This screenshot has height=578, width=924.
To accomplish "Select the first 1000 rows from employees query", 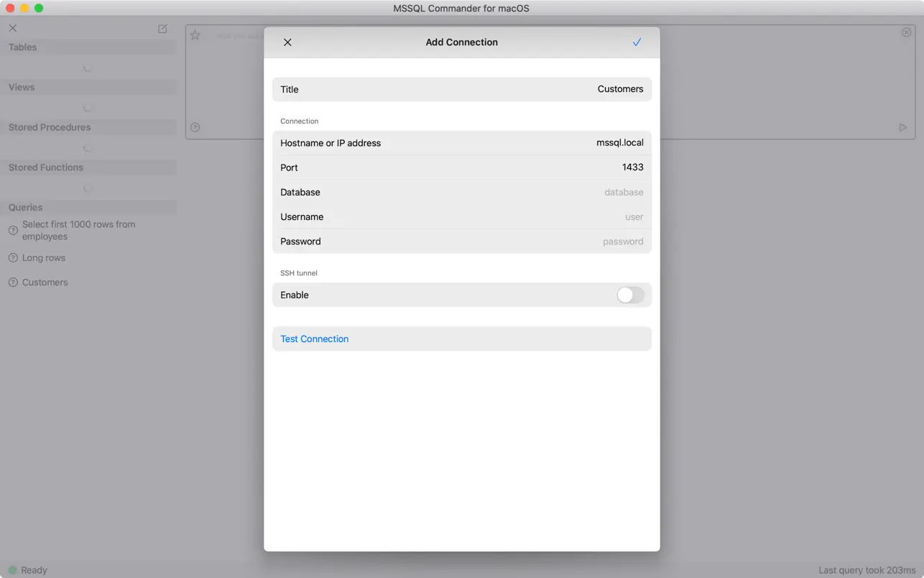I will click(x=79, y=230).
